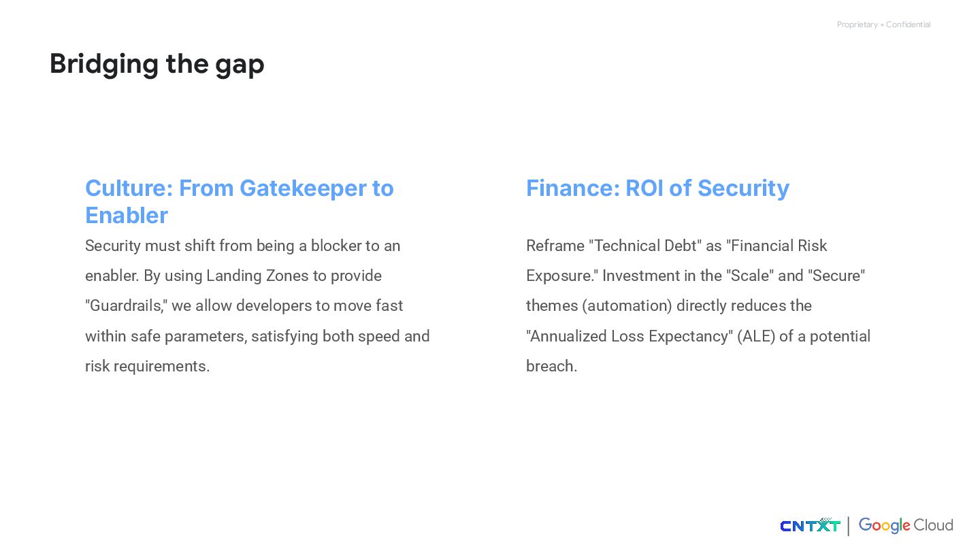This screenshot has width=980, height=551.
Task: Select the "Finance: ROI of Security" heading
Action: click(657, 188)
